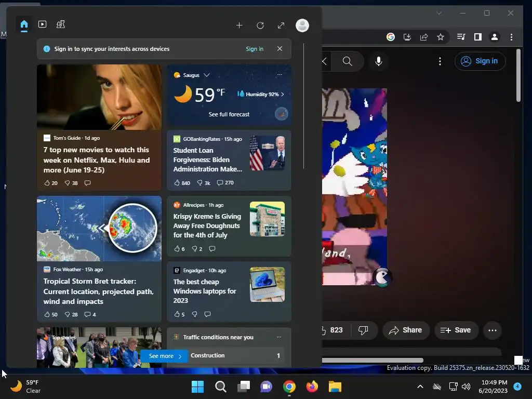
Task: Click Chrome install app icon
Action: [407, 37]
